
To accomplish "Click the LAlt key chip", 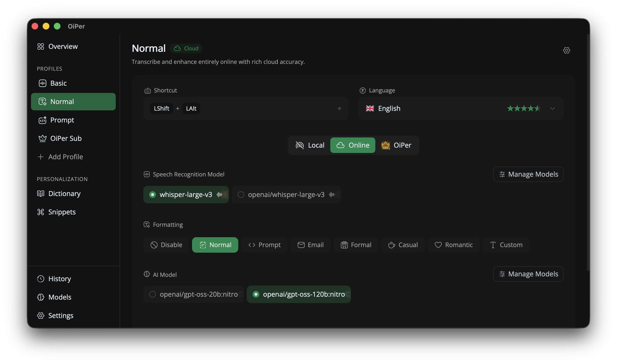I will pos(191,108).
